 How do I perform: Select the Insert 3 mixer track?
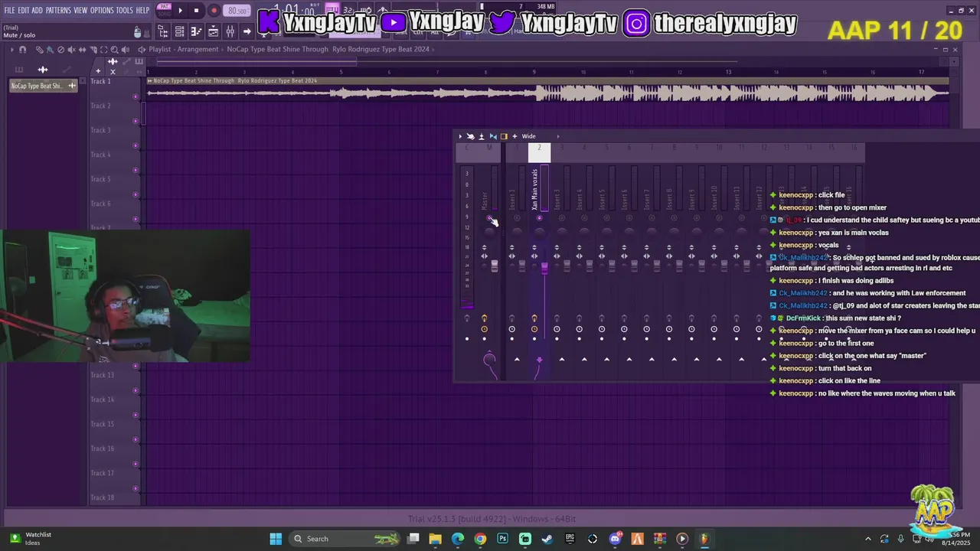(x=557, y=199)
